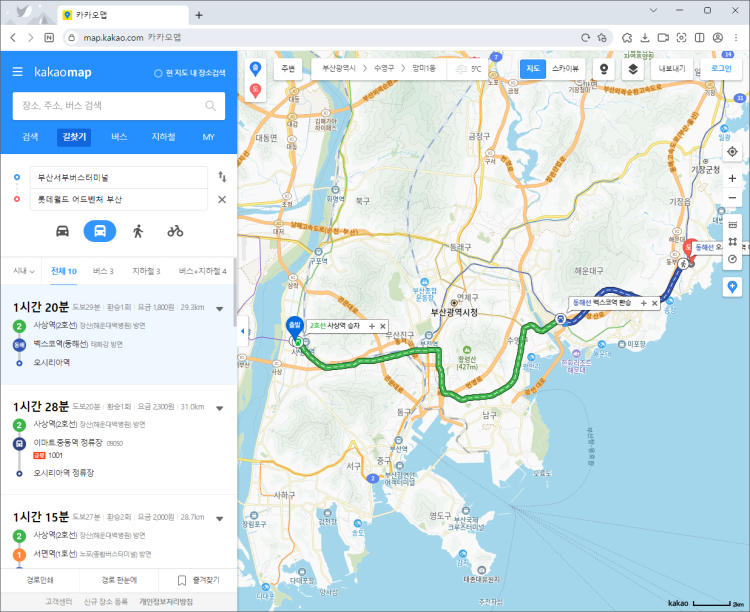Open the 길찾기 tab
Image resolution: width=750 pixels, height=612 pixels.
[74, 137]
